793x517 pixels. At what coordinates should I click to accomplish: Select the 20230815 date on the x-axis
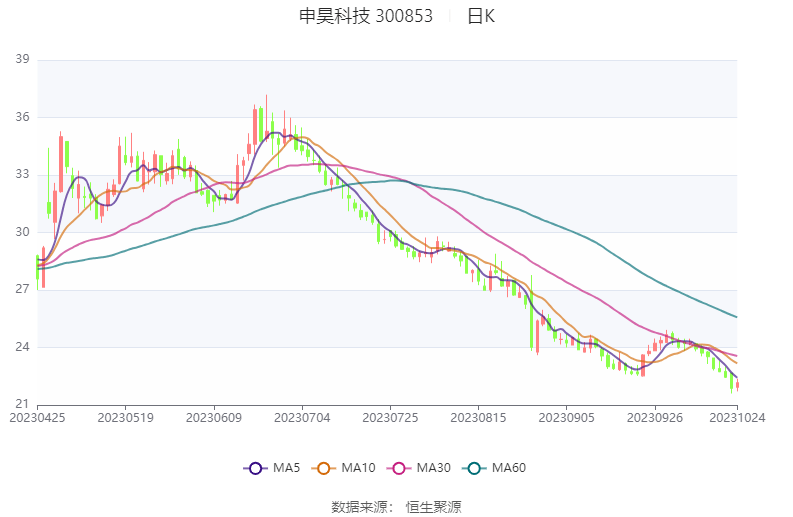(x=478, y=418)
